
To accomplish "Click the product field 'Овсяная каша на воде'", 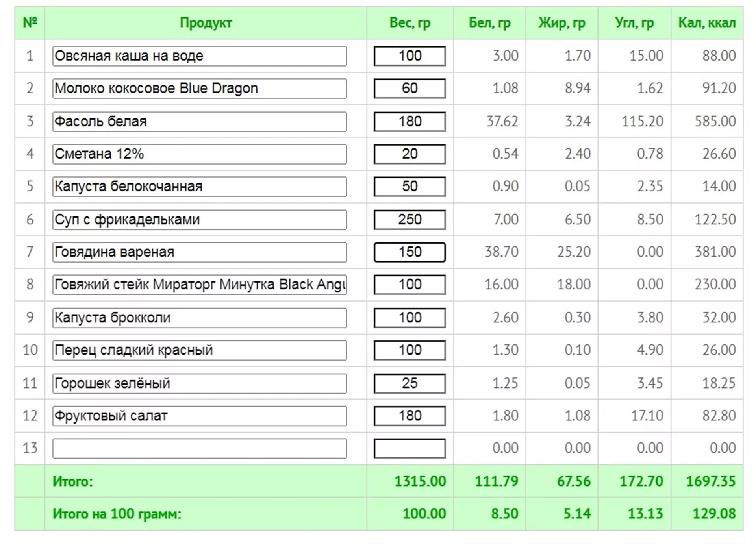I will pyautogui.click(x=199, y=56).
